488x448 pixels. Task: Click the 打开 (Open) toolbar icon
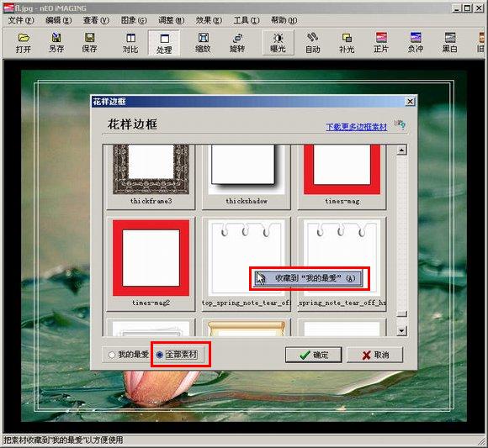click(x=24, y=43)
